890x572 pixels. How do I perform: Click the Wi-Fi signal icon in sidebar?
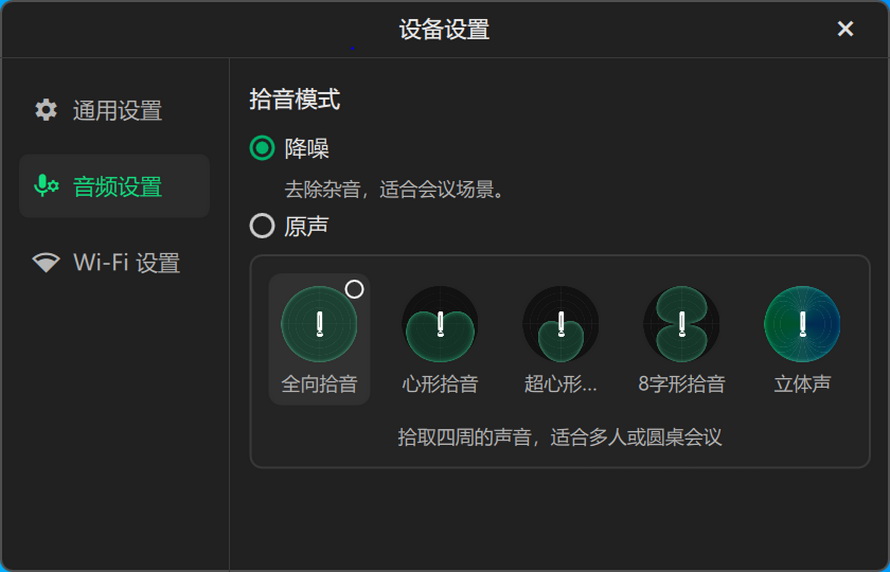point(46,263)
